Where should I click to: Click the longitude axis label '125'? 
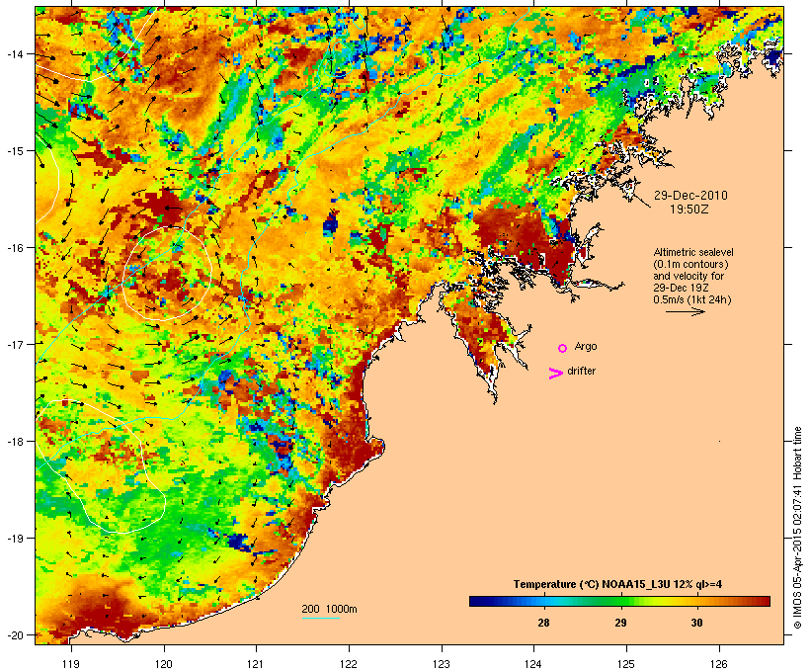(626, 664)
